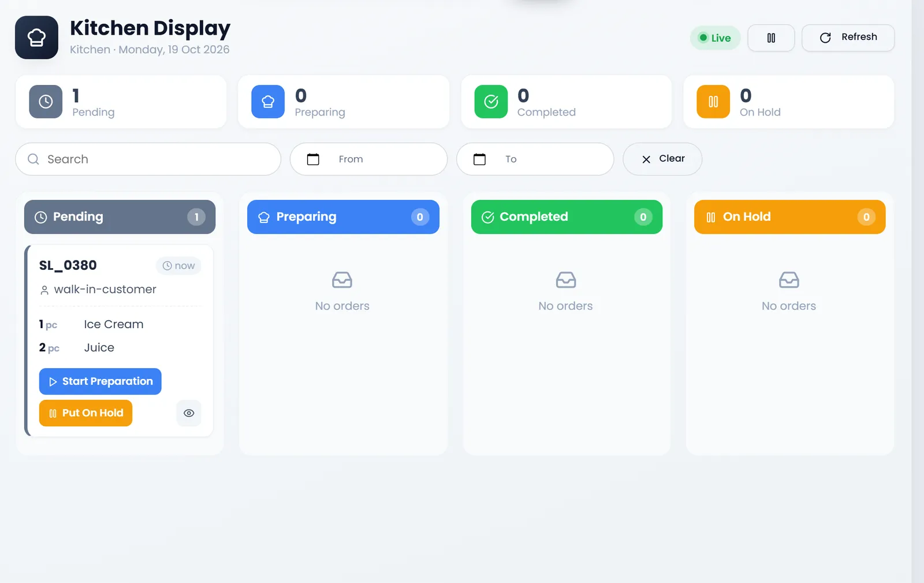Start Preparation for order SL_0380

[100, 381]
